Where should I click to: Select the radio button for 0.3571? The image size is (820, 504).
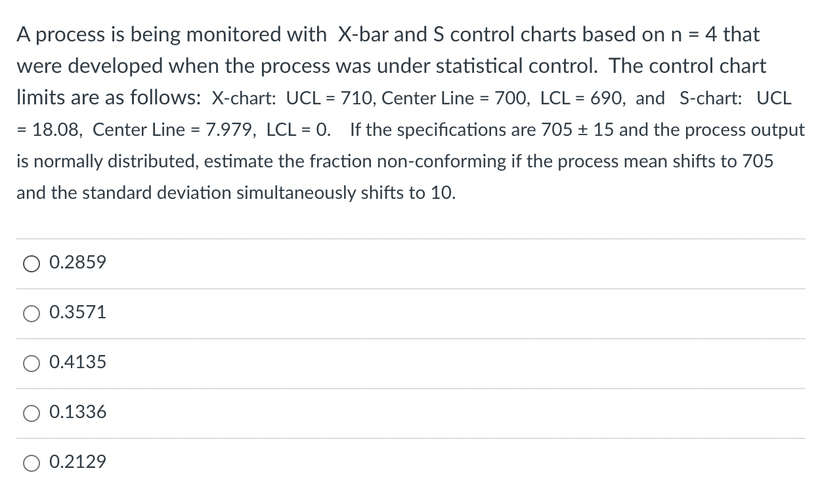31,313
